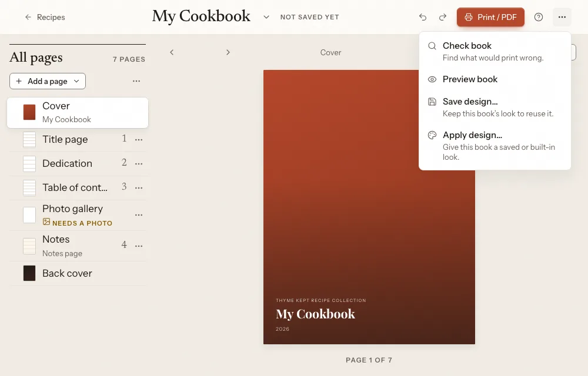Screen dimensions: 588x376
Task: Choose Apply design… from the menu
Action: (x=495, y=146)
